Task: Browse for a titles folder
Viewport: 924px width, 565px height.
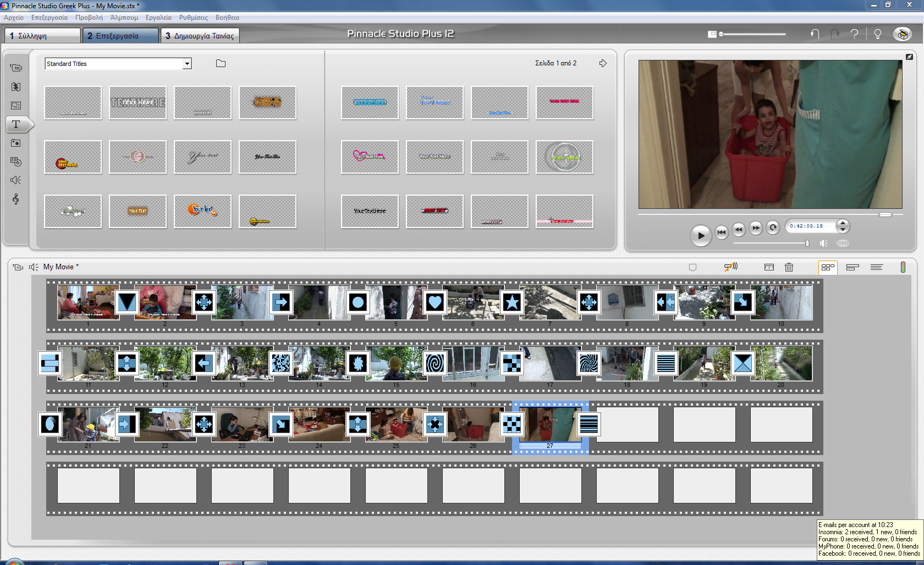Action: pyautogui.click(x=221, y=64)
